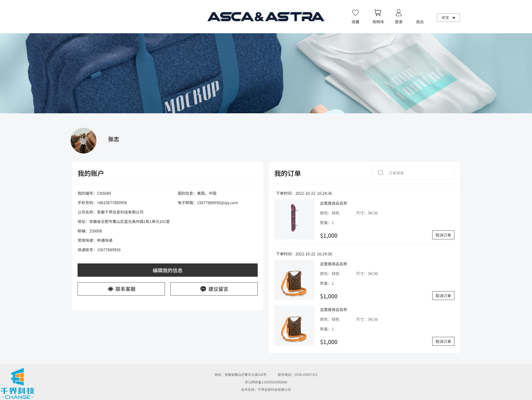Screen dimensions: 532x400
Task: Open the last brown bag thumbnail
Action: (294, 325)
